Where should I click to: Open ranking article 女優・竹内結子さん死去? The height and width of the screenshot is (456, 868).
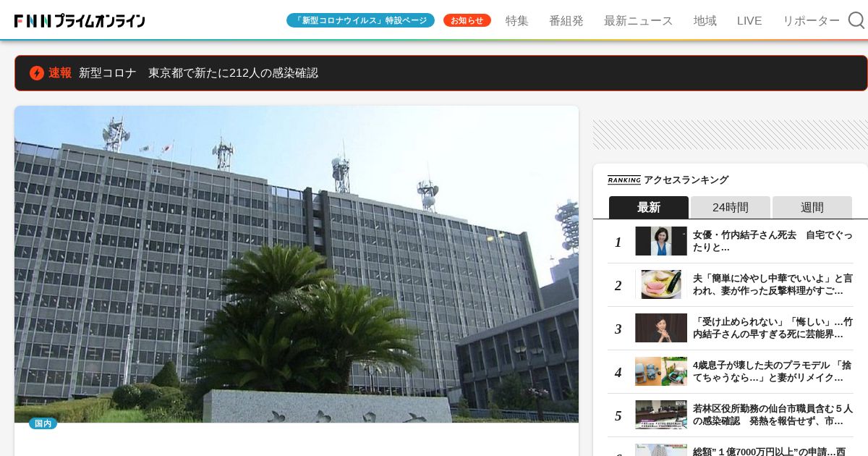coord(773,241)
